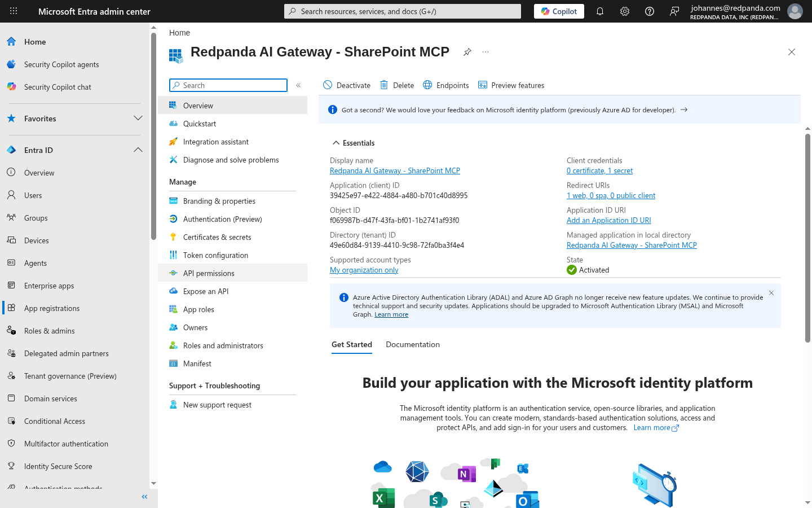Image resolution: width=812 pixels, height=508 pixels.
Task: Open Delegated admin partners
Action: (74, 353)
